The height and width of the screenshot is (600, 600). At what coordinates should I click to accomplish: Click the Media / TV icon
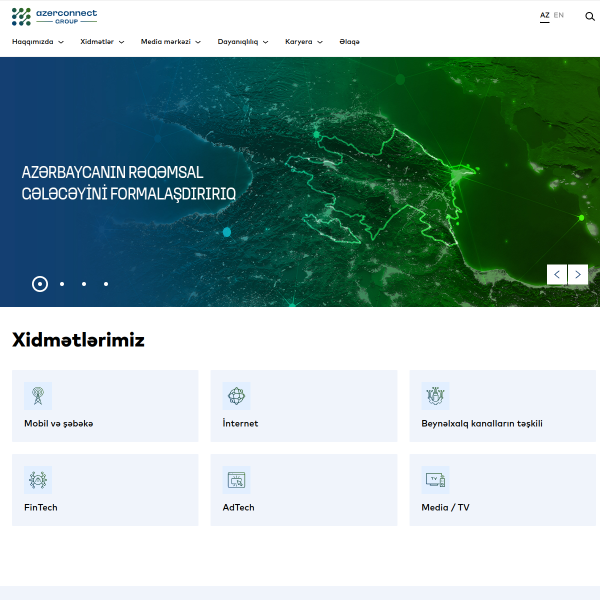pos(435,479)
